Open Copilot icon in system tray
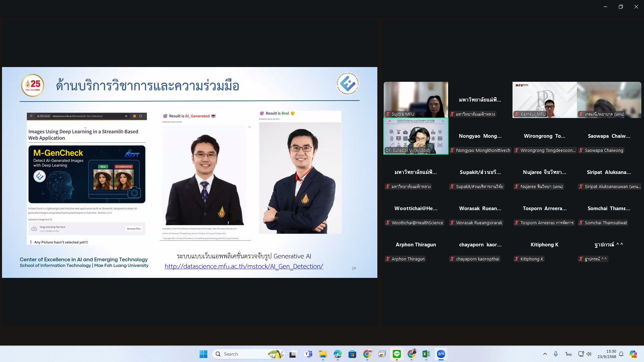This screenshot has height=362, width=644. (x=633, y=354)
